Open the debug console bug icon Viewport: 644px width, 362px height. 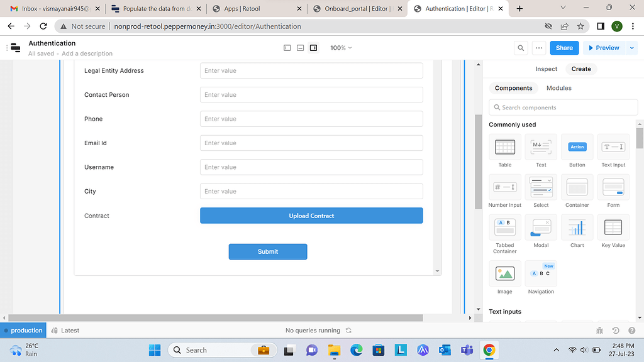coord(599,330)
